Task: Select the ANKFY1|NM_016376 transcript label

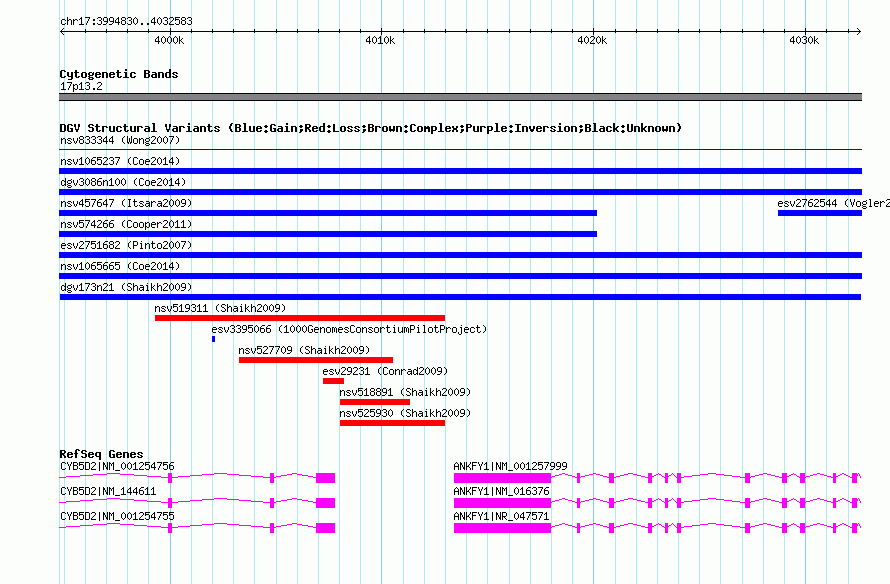Action: tap(501, 491)
